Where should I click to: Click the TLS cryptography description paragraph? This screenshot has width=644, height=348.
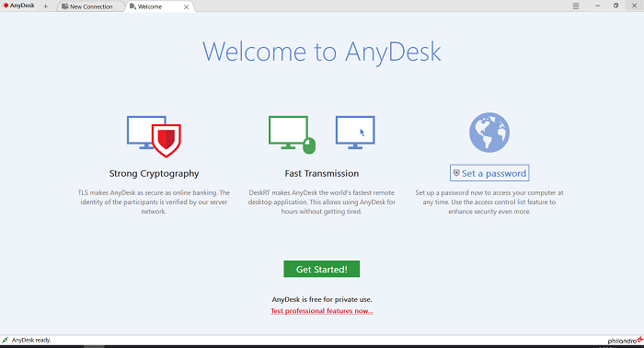click(154, 203)
